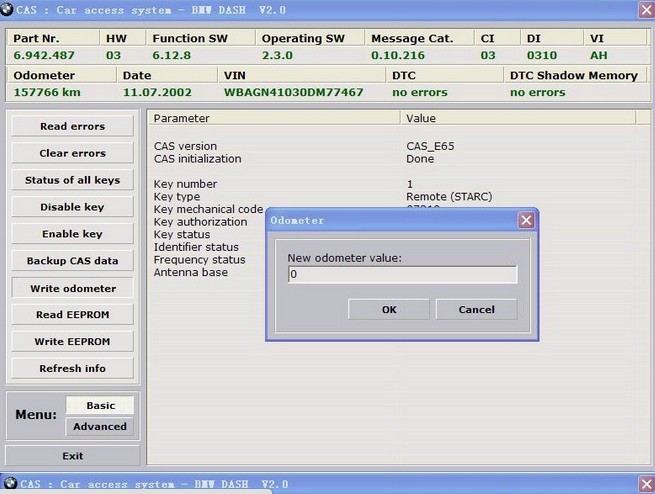
Task: Click the VI value AH
Action: [x=599, y=55]
